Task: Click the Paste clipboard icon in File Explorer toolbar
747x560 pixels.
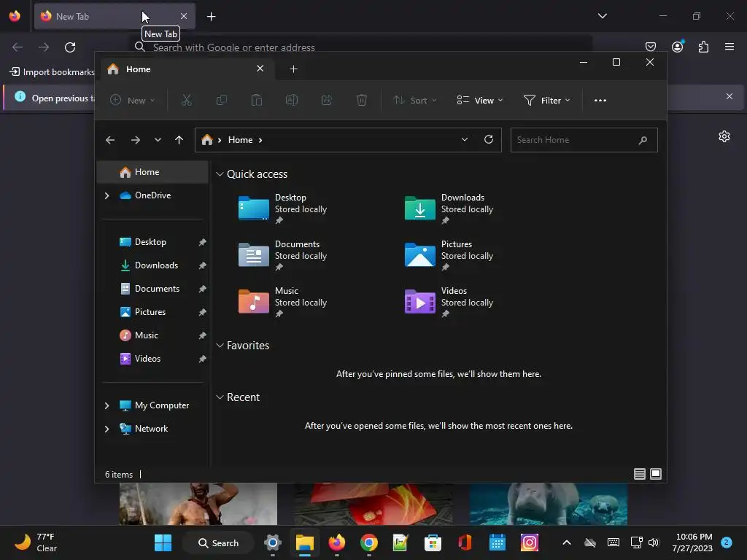Action: (x=257, y=100)
